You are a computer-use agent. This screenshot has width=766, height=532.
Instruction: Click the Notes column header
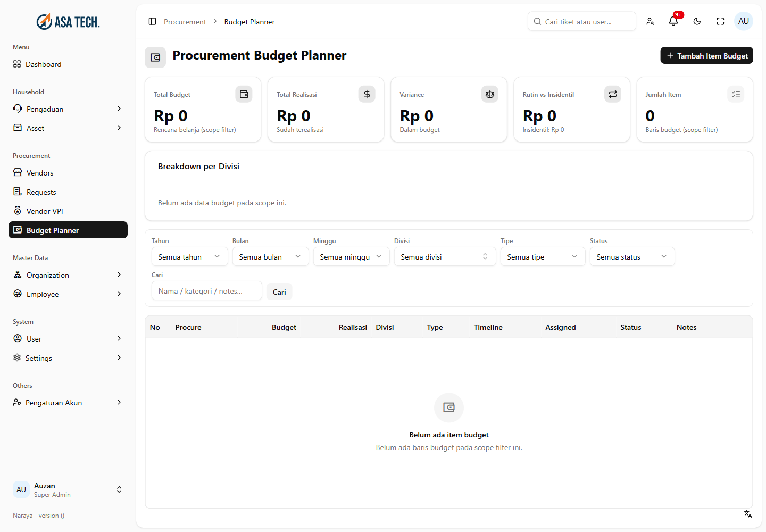[686, 327]
